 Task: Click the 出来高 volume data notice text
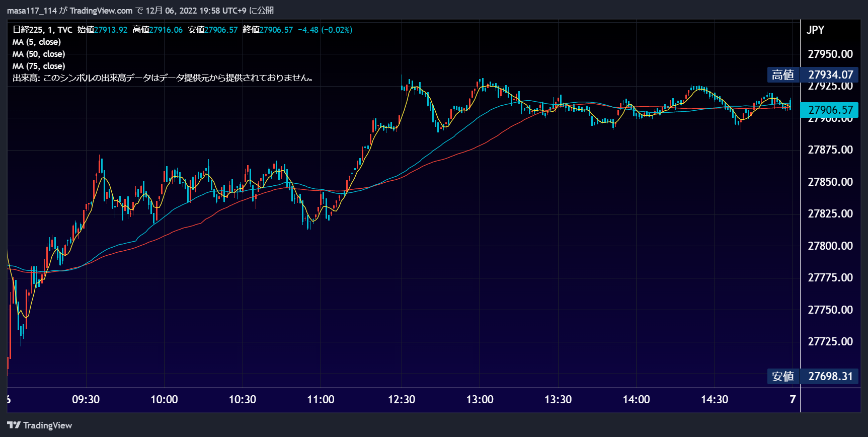[x=164, y=78]
